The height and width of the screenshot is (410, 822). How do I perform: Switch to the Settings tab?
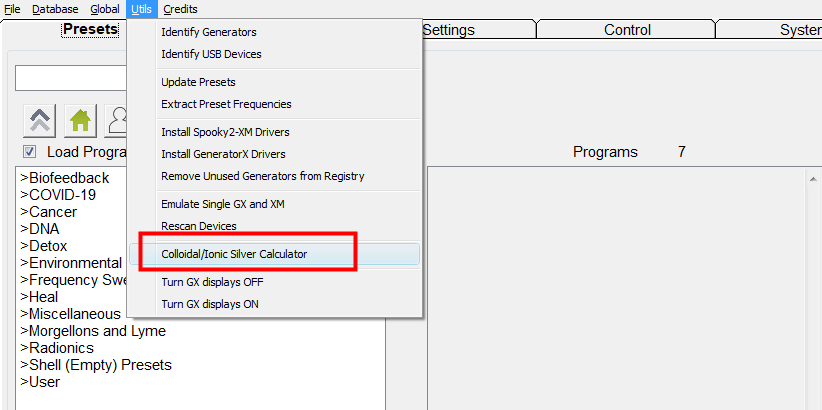click(x=448, y=30)
